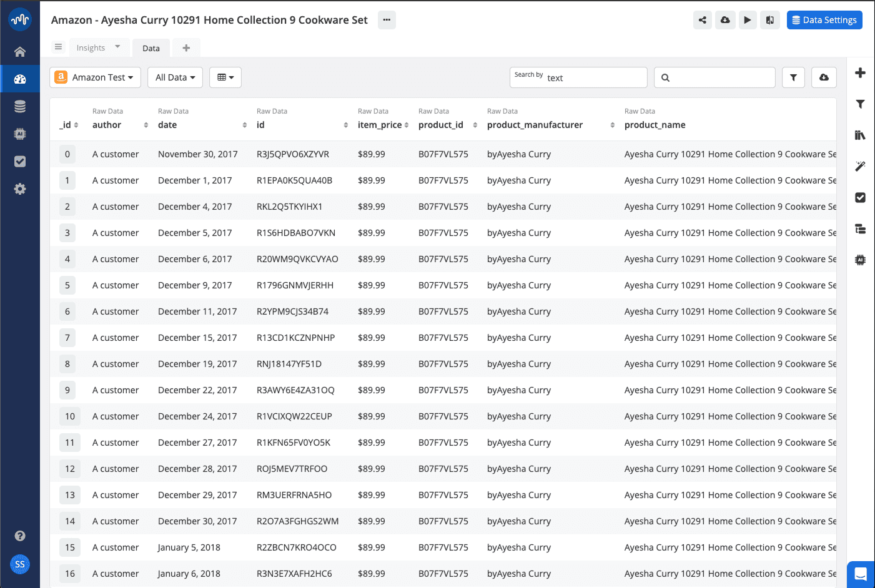This screenshot has width=875, height=588.
Task: Click the search query input field
Action: [x=714, y=77]
